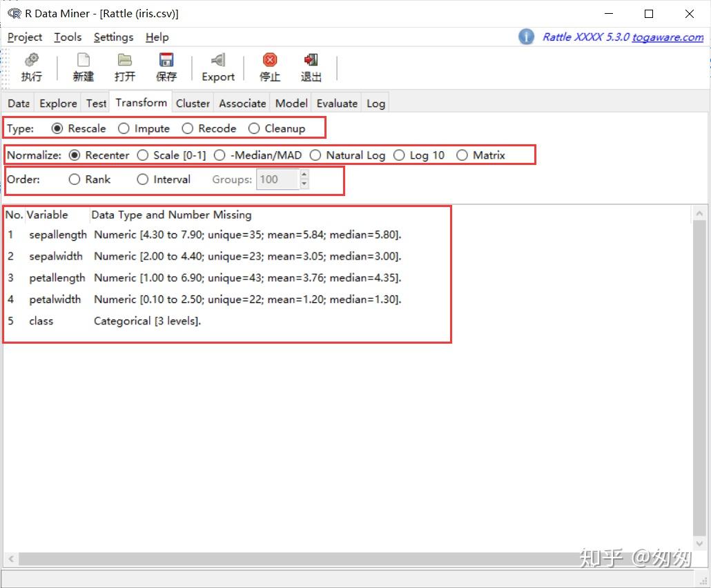The image size is (711, 588).
Task: Open the togaware.com link
Action: (668, 37)
